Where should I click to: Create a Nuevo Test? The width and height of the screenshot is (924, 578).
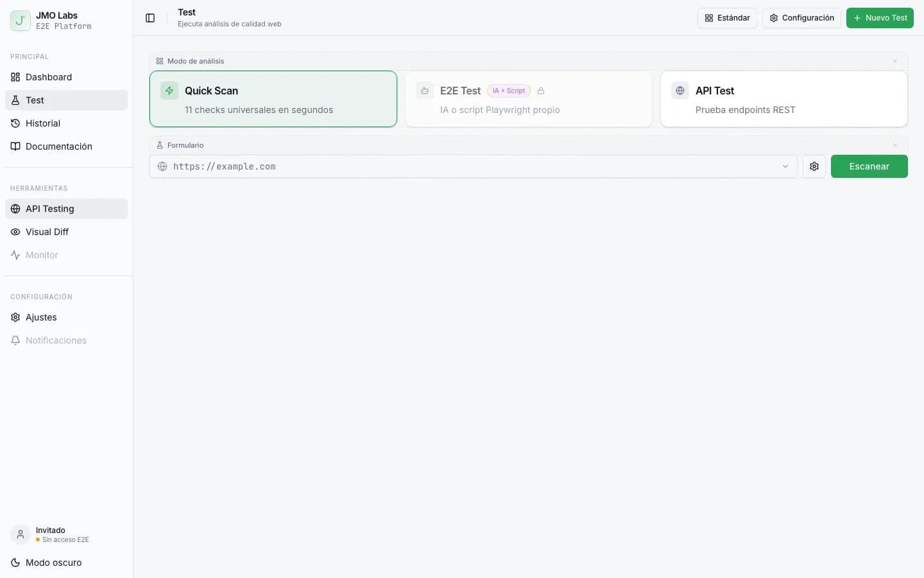click(880, 18)
